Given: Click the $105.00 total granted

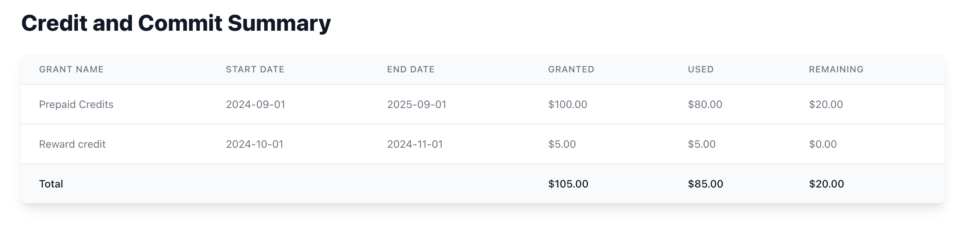Looking at the screenshot, I should (x=568, y=184).
